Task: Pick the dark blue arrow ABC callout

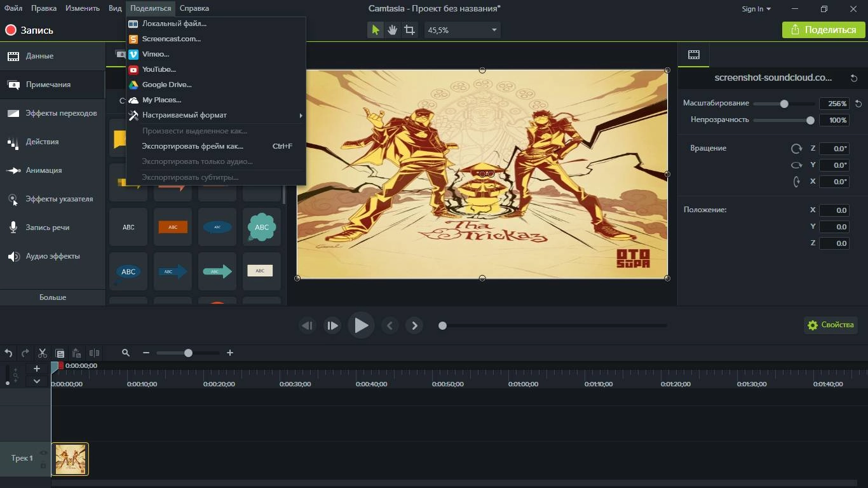Action: pos(173,271)
